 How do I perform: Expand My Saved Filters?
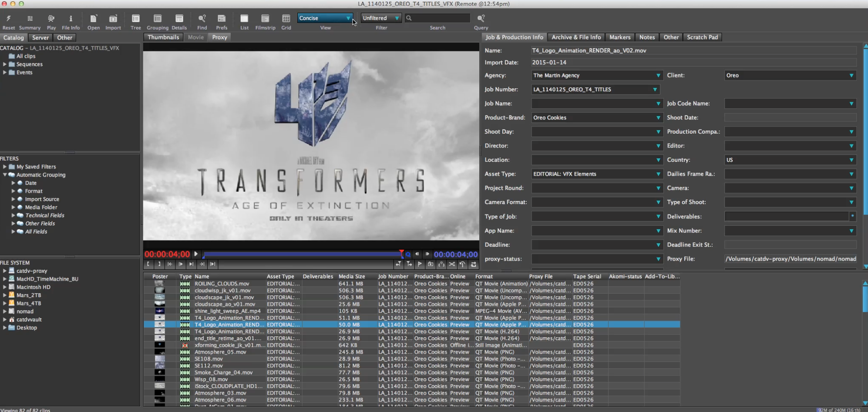[5, 167]
